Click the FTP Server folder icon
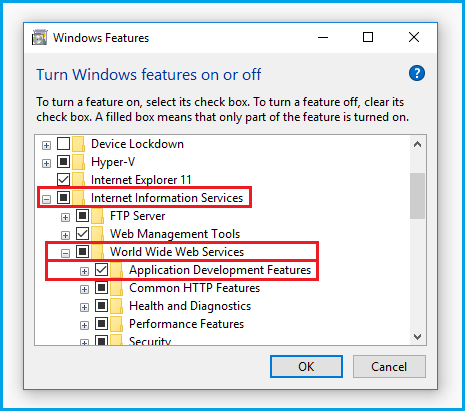This screenshot has height=411, width=465. (98, 216)
